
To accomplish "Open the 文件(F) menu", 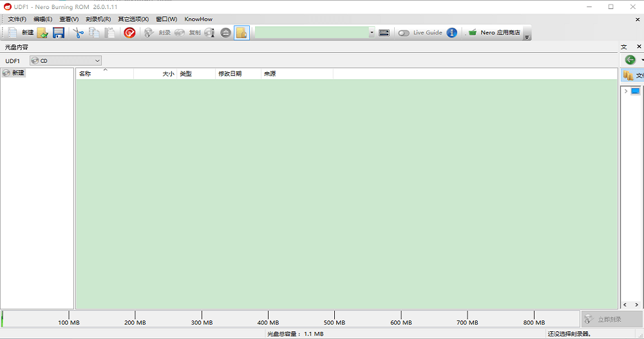I will (x=17, y=19).
